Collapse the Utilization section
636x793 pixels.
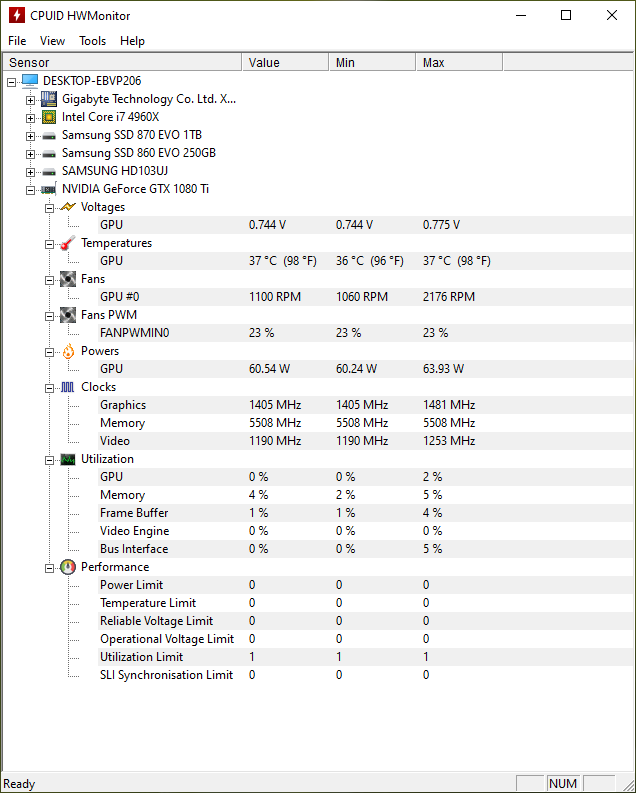[50, 460]
